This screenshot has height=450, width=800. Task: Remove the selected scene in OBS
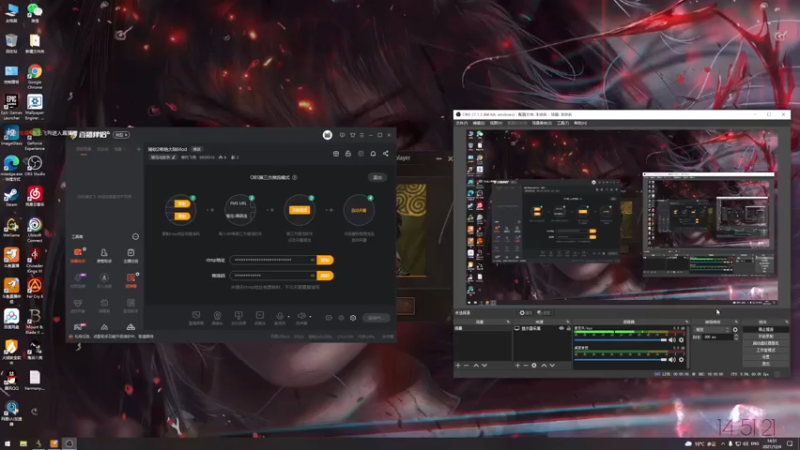[x=466, y=365]
